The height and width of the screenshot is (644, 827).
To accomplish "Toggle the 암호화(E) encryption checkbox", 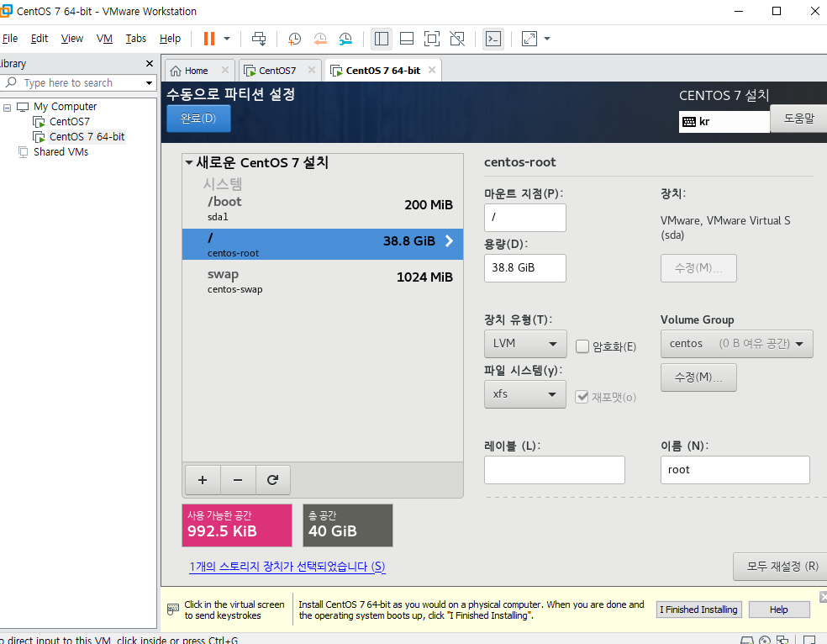I will click(x=582, y=346).
